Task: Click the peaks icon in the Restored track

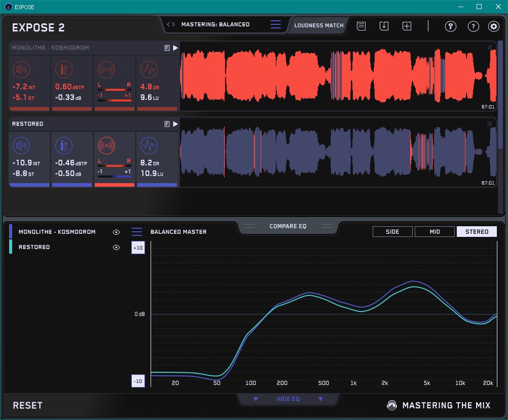Action: coord(63,146)
